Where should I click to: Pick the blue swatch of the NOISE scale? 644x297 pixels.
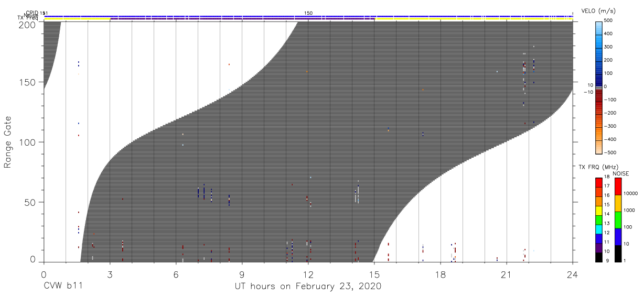point(617,237)
